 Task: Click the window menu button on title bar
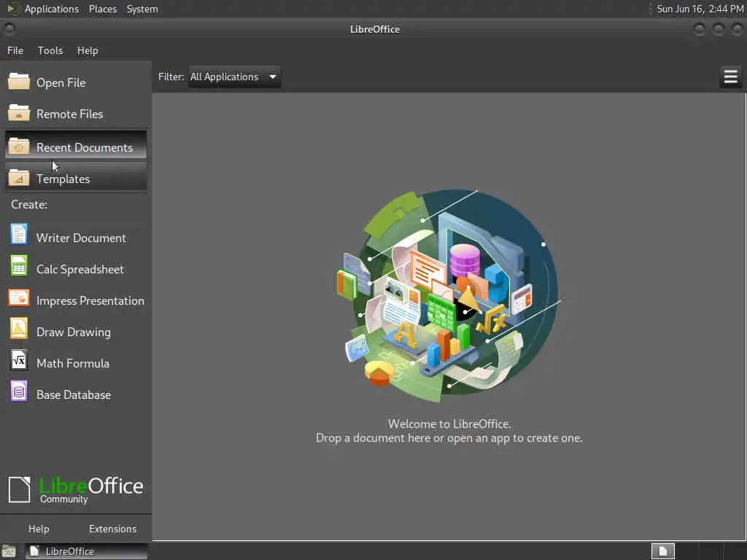click(9, 29)
